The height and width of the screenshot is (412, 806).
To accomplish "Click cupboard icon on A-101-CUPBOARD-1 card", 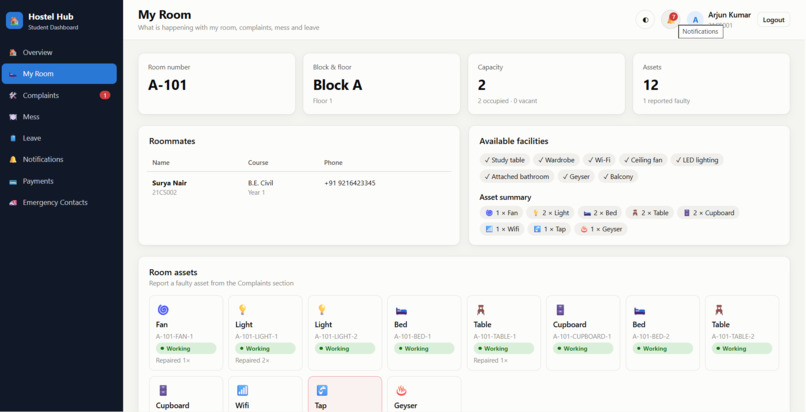I will coord(560,310).
